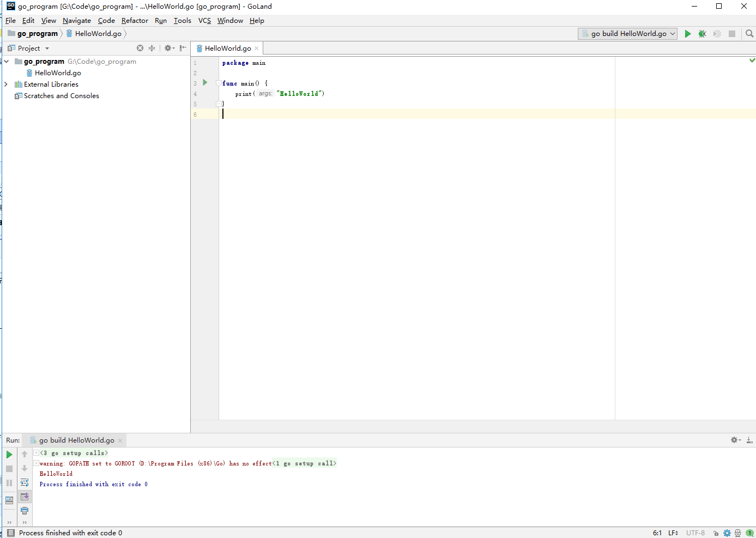Image resolution: width=756 pixels, height=538 pixels.
Task: Toggle scroll to end in Run console
Action: tap(25, 497)
